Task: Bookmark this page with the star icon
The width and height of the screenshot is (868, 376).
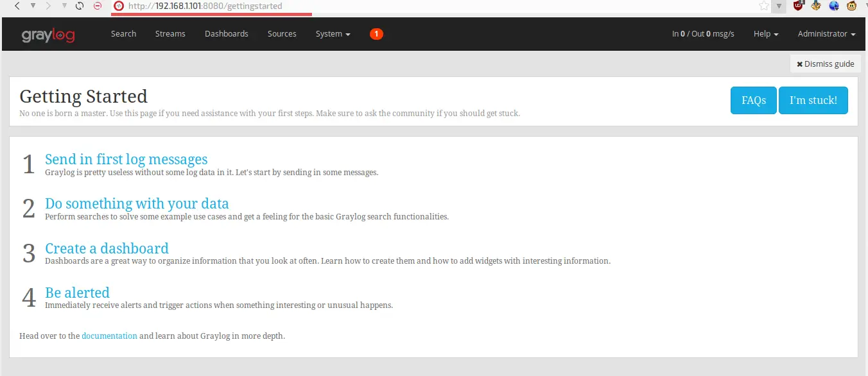Action: (x=763, y=6)
